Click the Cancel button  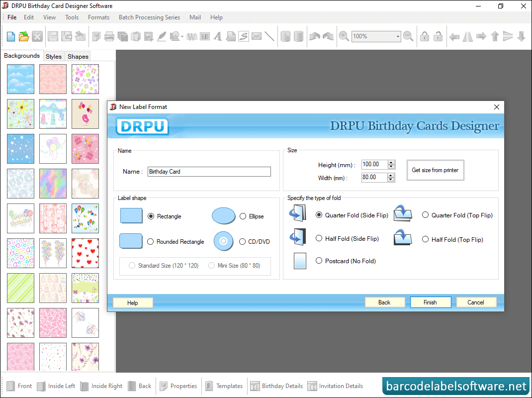tap(476, 302)
